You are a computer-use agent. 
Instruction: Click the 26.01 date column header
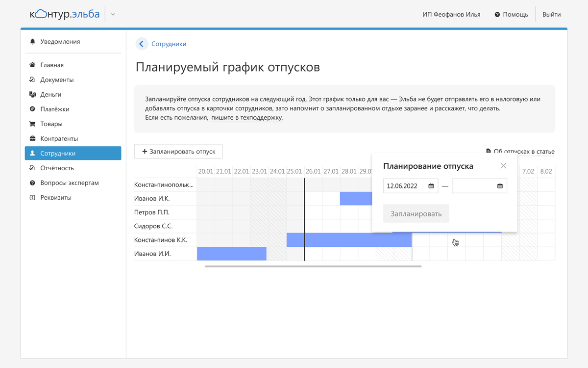point(313,171)
